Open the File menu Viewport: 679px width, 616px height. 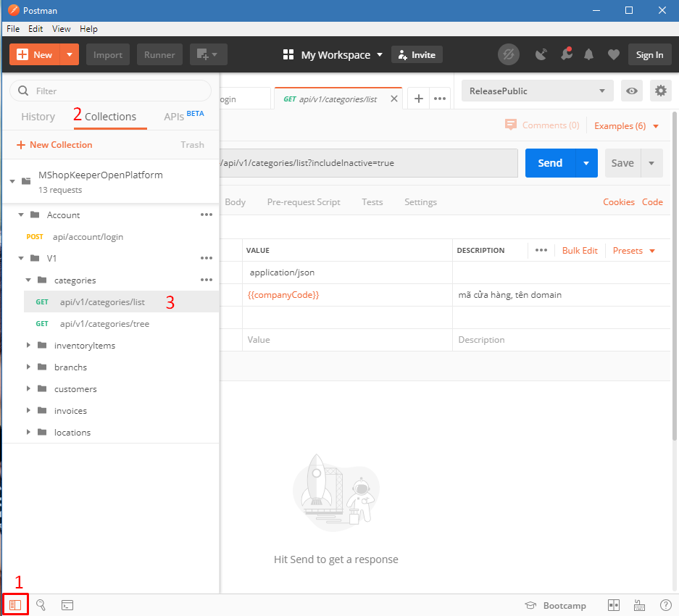(13, 28)
